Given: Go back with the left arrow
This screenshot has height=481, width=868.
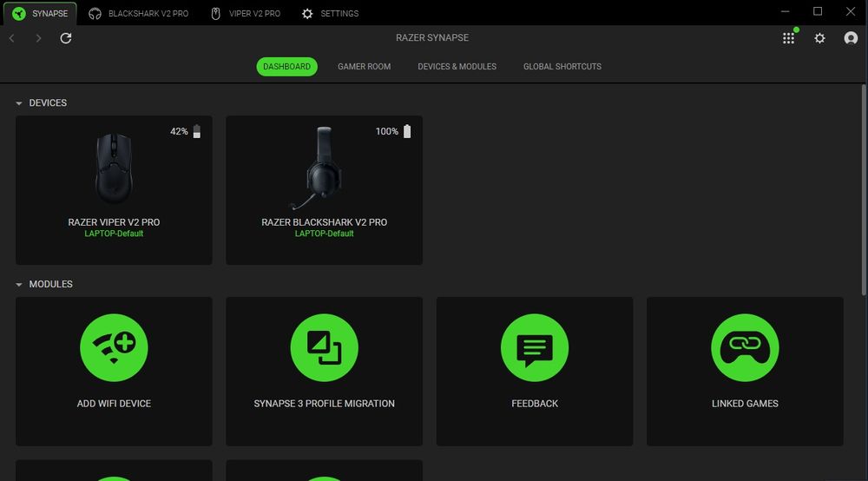Looking at the screenshot, I should pyautogui.click(x=11, y=38).
